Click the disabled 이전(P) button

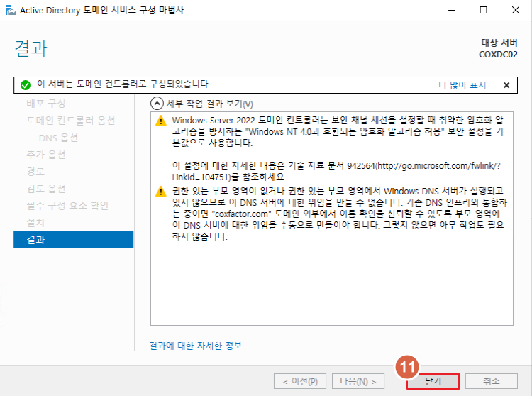300,381
